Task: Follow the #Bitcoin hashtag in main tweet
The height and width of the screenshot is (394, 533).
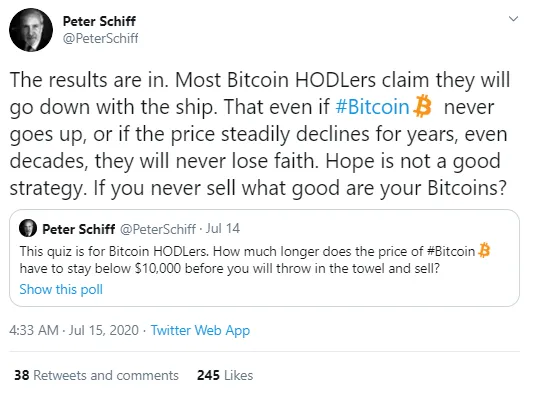Action: tap(372, 107)
